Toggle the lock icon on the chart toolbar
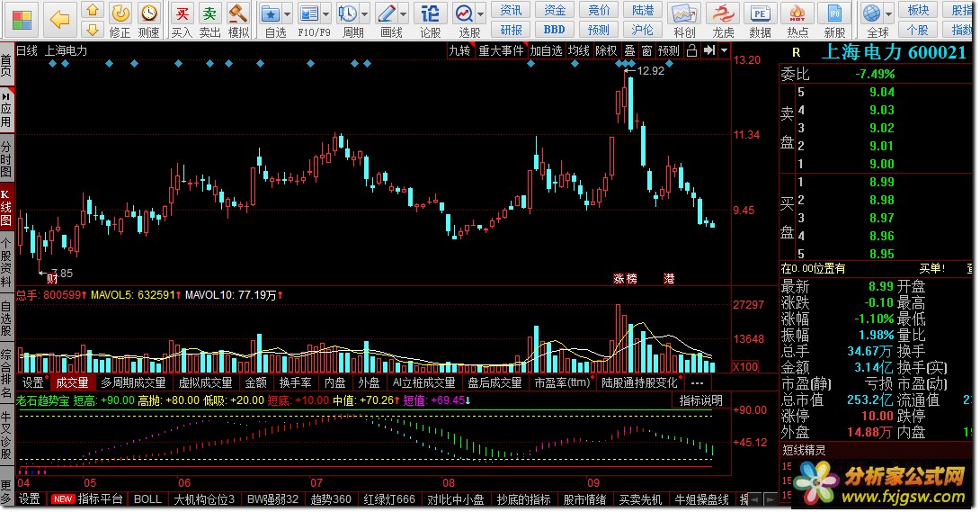The height and width of the screenshot is (512, 980). [x=692, y=50]
